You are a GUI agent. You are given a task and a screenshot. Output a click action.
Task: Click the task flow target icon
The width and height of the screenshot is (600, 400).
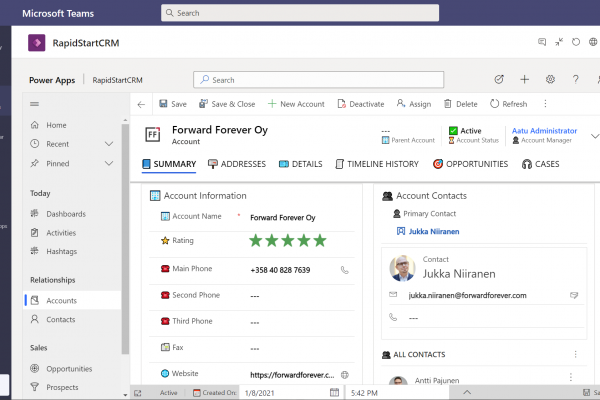click(499, 80)
